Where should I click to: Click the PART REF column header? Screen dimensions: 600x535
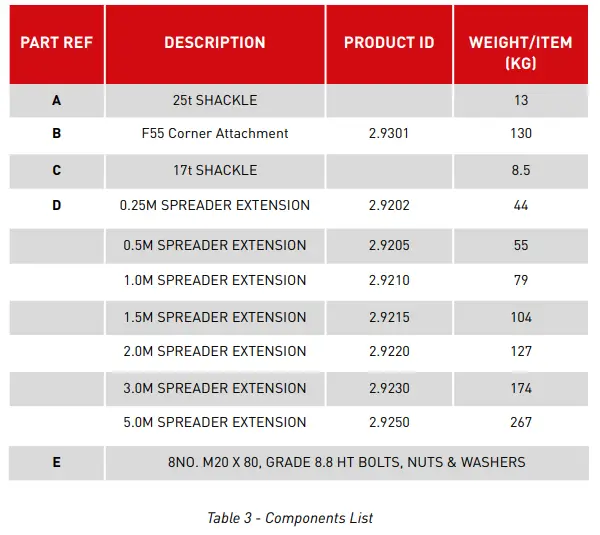tap(56, 43)
